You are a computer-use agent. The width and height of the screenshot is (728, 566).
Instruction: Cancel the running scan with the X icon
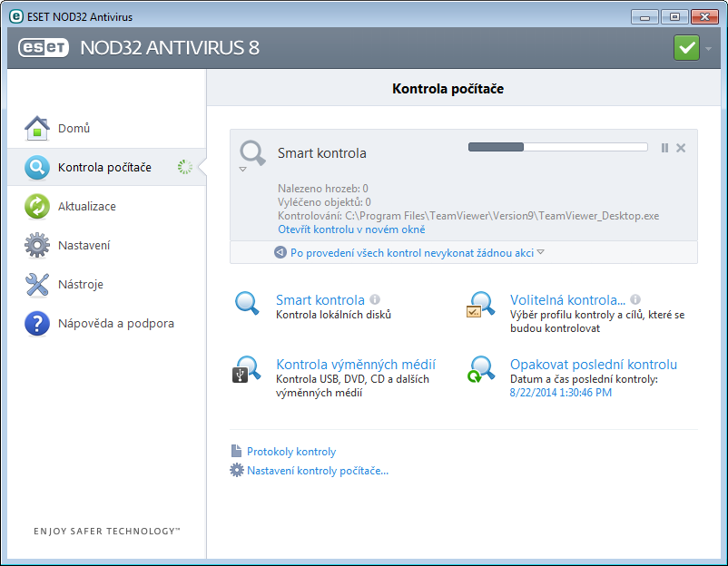(x=681, y=148)
